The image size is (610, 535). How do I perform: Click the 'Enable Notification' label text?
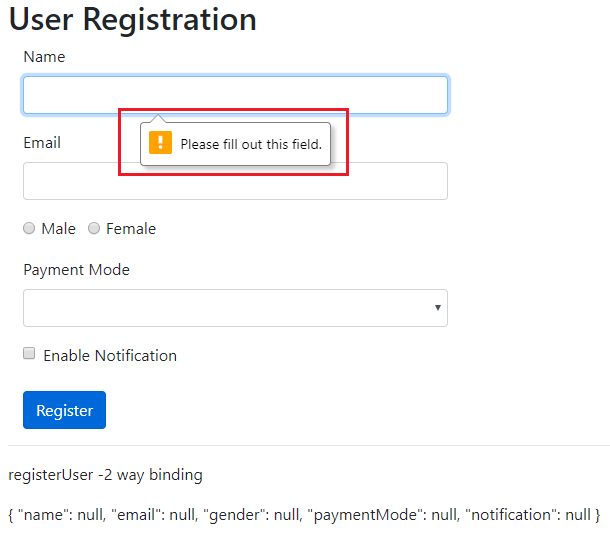pyautogui.click(x=110, y=356)
